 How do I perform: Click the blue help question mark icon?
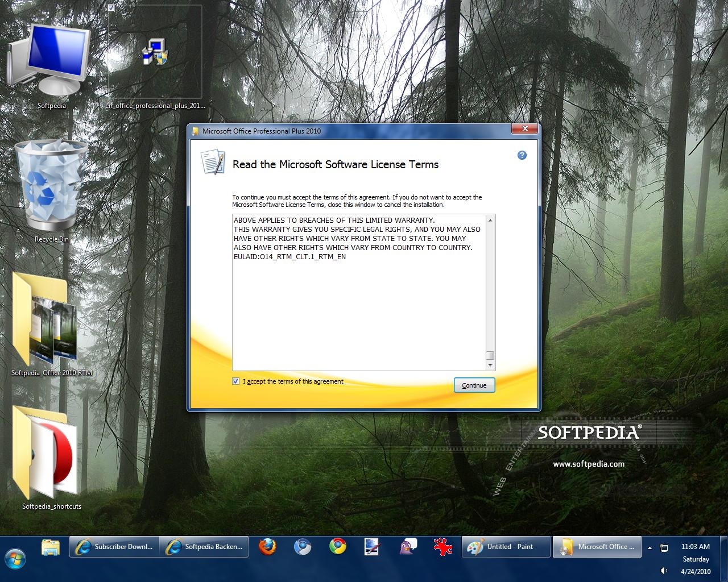point(522,155)
